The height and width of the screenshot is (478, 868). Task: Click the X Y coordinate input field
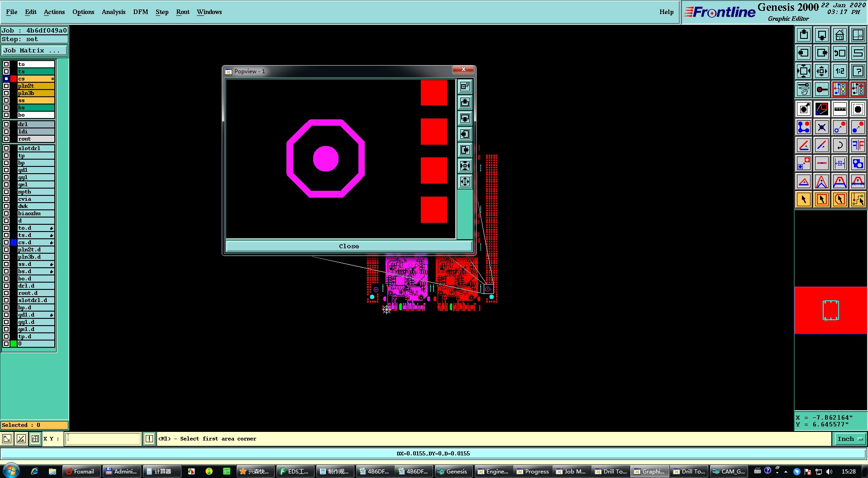click(103, 439)
